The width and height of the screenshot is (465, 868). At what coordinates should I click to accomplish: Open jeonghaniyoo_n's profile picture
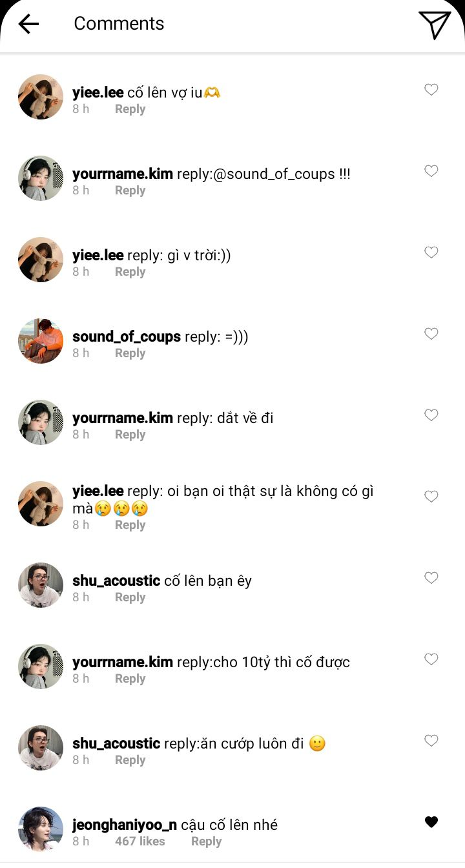coord(41,829)
